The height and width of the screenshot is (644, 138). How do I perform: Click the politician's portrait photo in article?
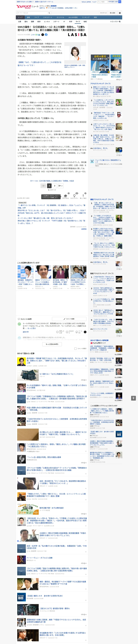75,53
